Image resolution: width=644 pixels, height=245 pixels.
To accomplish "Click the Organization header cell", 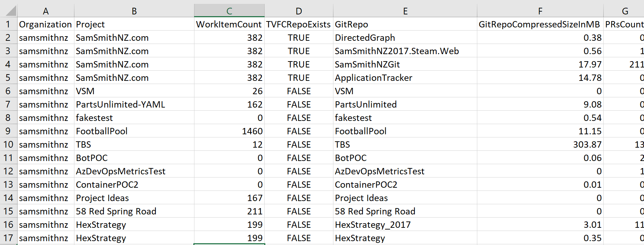I will [x=46, y=24].
